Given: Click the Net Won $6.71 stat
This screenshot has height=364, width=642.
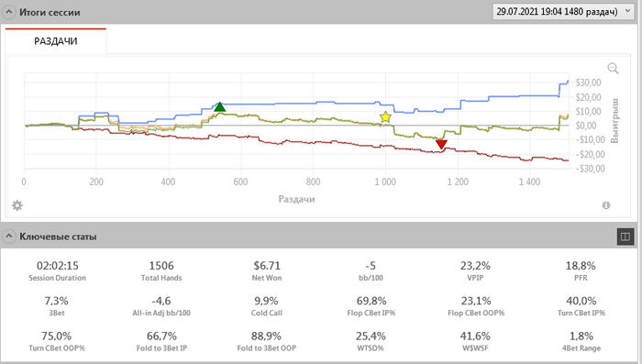Looking at the screenshot, I should (x=267, y=271).
